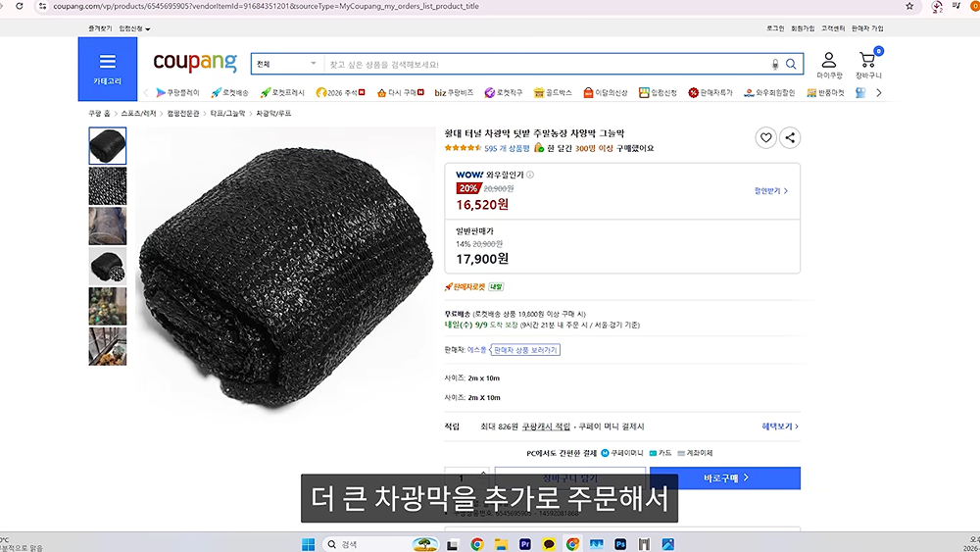Viewport: 980px width, 552px height.
Task: Click the 판매자 가입 link
Action: [867, 28]
